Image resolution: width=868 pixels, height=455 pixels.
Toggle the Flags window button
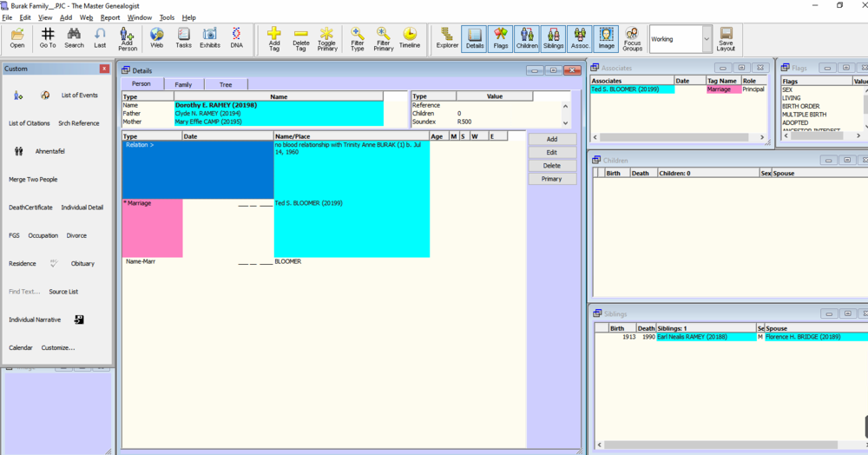(501, 37)
